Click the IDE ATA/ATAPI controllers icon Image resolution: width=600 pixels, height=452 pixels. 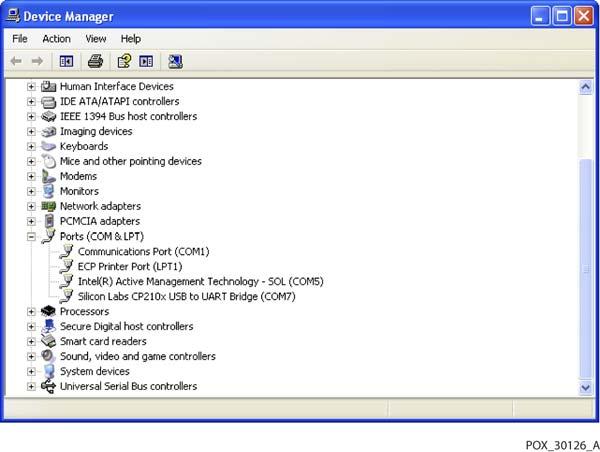click(x=48, y=102)
